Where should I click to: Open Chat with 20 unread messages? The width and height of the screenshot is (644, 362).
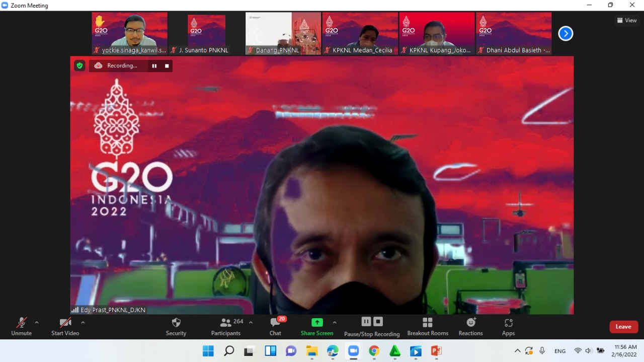click(275, 326)
